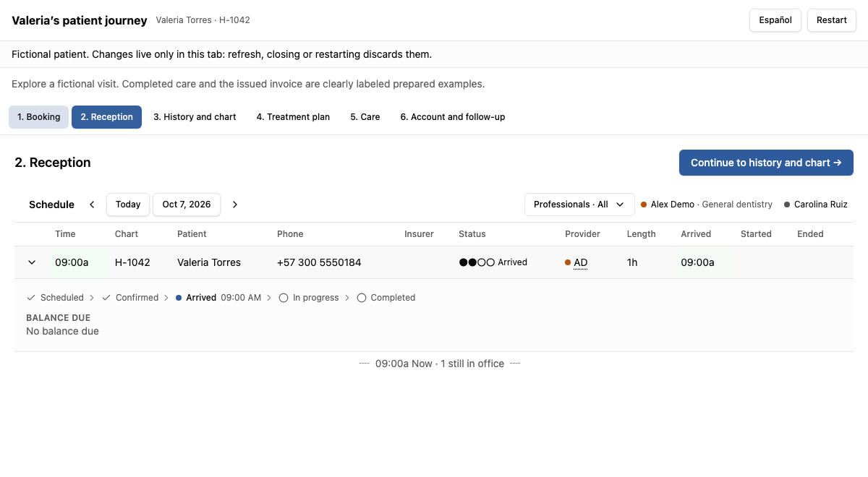Click the Patient column header

coord(192,234)
